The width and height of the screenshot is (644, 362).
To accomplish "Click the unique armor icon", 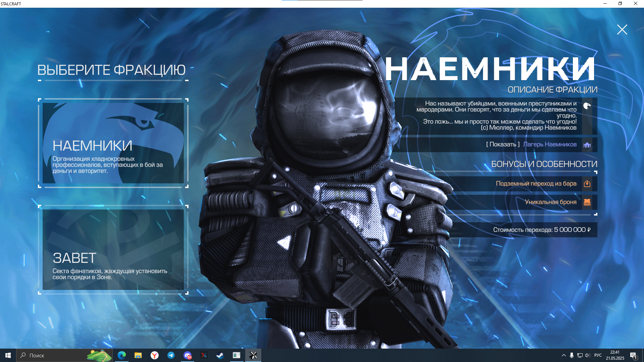I will [x=587, y=202].
